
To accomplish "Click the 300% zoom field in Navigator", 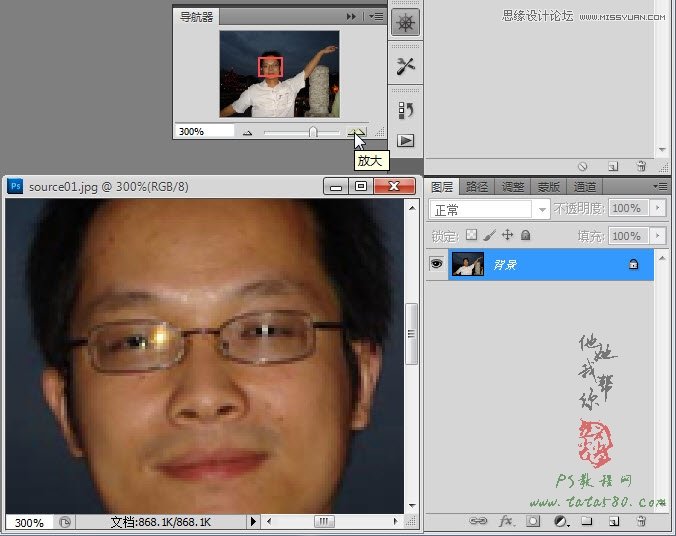I will pyautogui.click(x=203, y=131).
